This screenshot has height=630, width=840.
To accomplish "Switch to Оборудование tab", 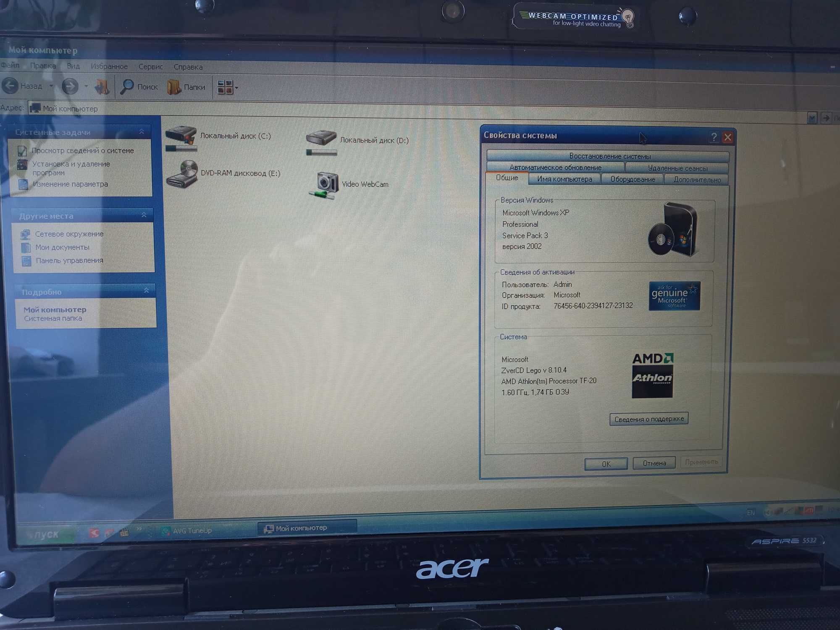I will pos(632,179).
